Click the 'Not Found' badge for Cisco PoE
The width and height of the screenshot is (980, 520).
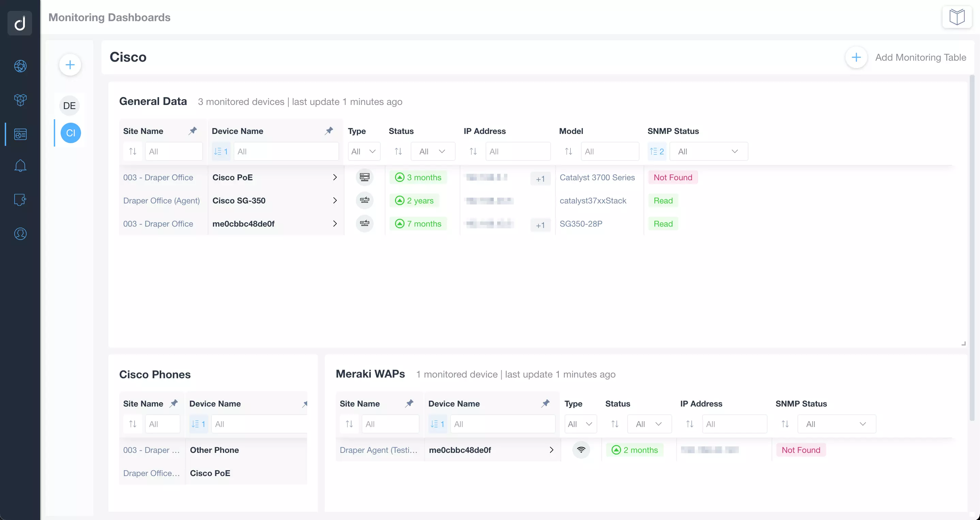[x=673, y=178]
